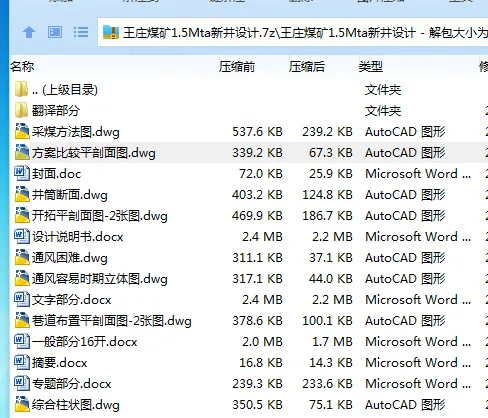
Task: Click the 设计说明书.docx Word icon
Action: pyautogui.click(x=22, y=236)
